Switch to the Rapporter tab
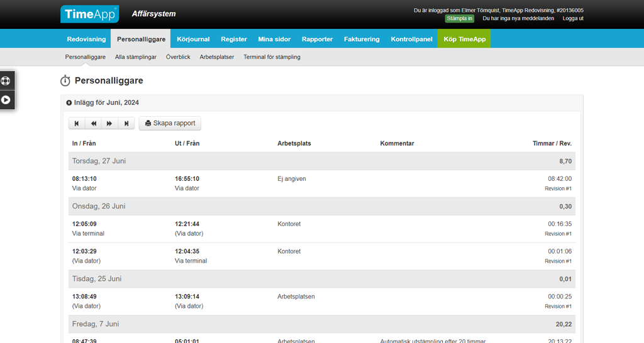Viewport: 644px width, 343px height. tap(317, 39)
